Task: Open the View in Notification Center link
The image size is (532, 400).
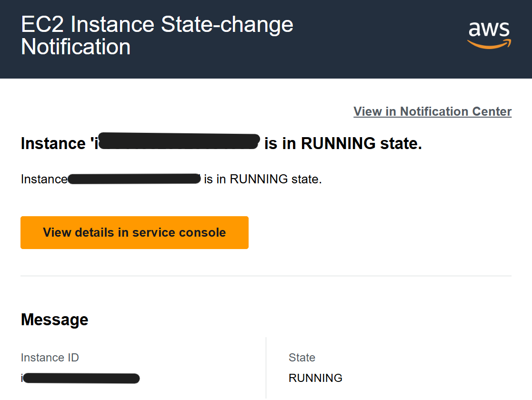Action: [432, 111]
